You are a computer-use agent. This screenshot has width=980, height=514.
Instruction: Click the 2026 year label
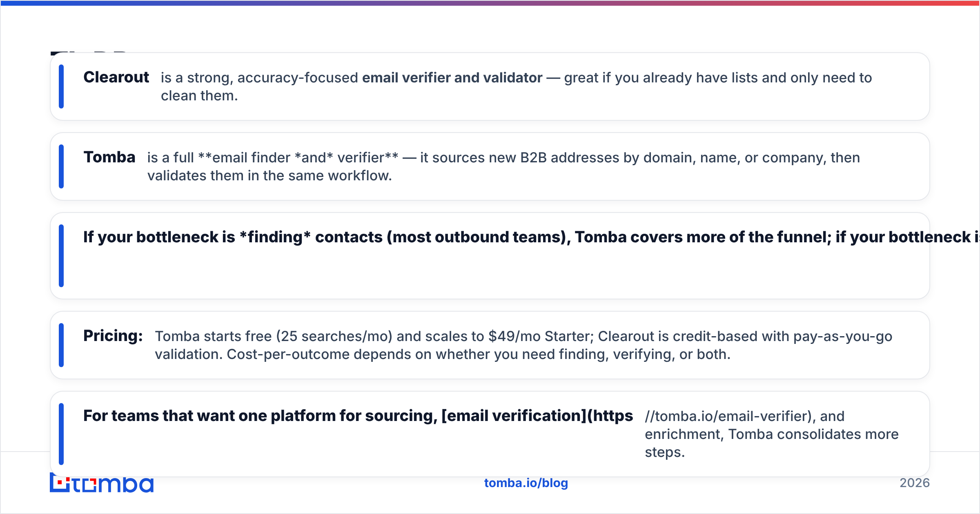[x=915, y=483]
